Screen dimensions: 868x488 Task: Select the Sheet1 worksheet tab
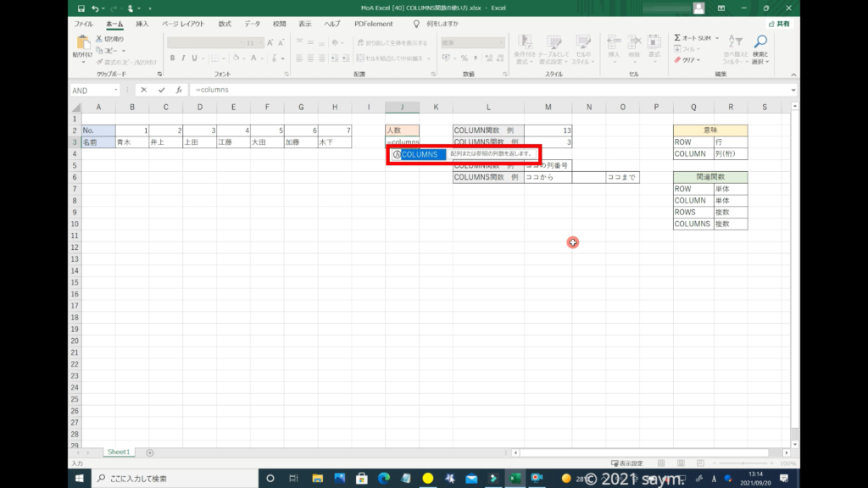pos(118,452)
